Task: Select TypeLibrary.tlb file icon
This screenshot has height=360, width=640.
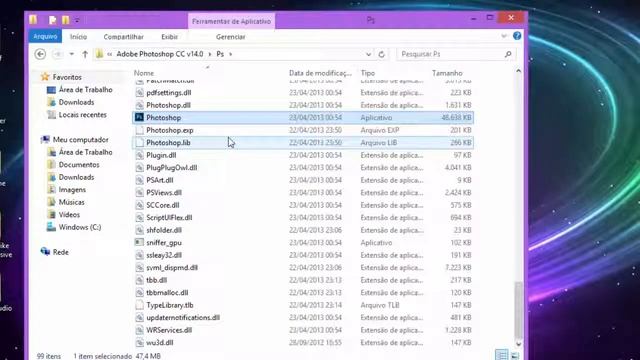Action: [x=139, y=305]
